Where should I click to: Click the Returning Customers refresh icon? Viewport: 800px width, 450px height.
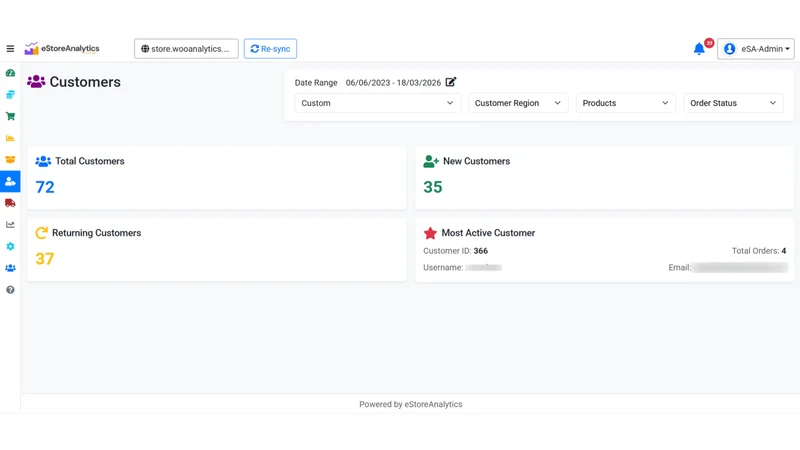(41, 233)
